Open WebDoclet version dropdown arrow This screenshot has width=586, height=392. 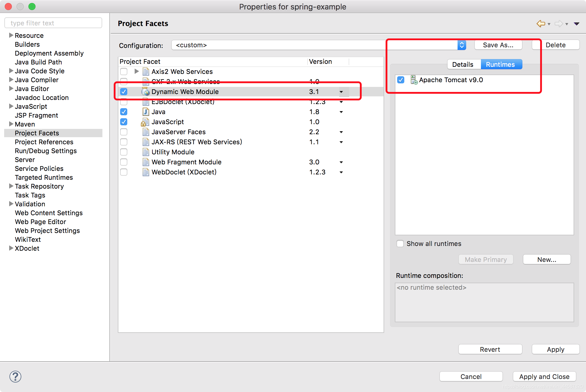(x=341, y=172)
